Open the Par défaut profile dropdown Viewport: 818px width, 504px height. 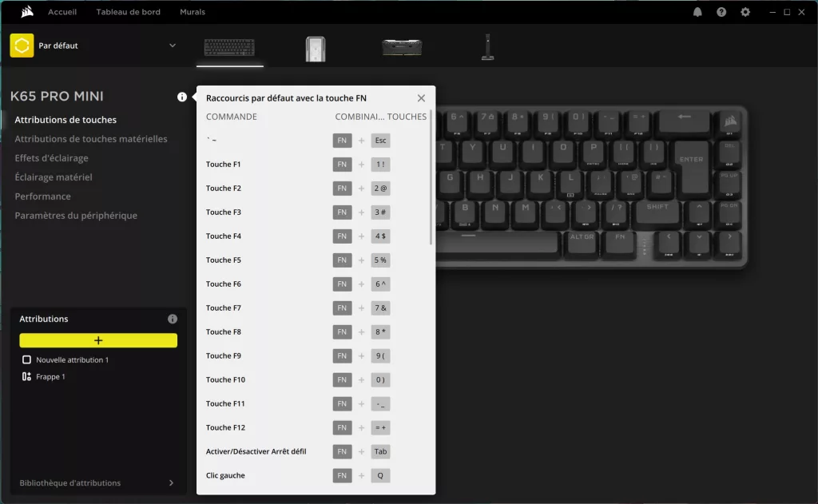171,46
